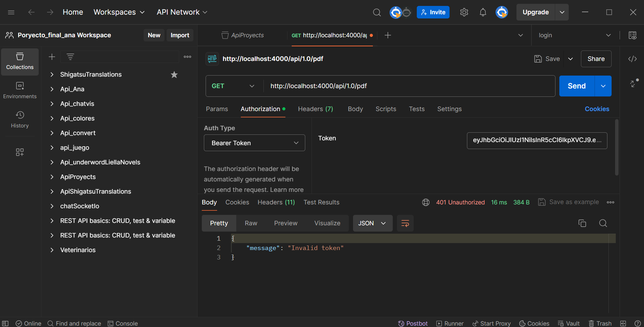
Task: Open the Workspaces menu
Action: (119, 12)
